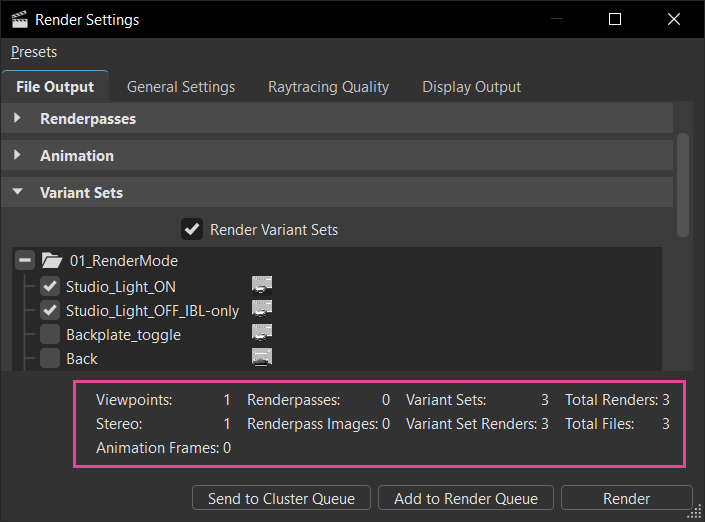Enable the Backplate_toggle variant set checkbox
The image size is (705, 522).
tap(50, 334)
